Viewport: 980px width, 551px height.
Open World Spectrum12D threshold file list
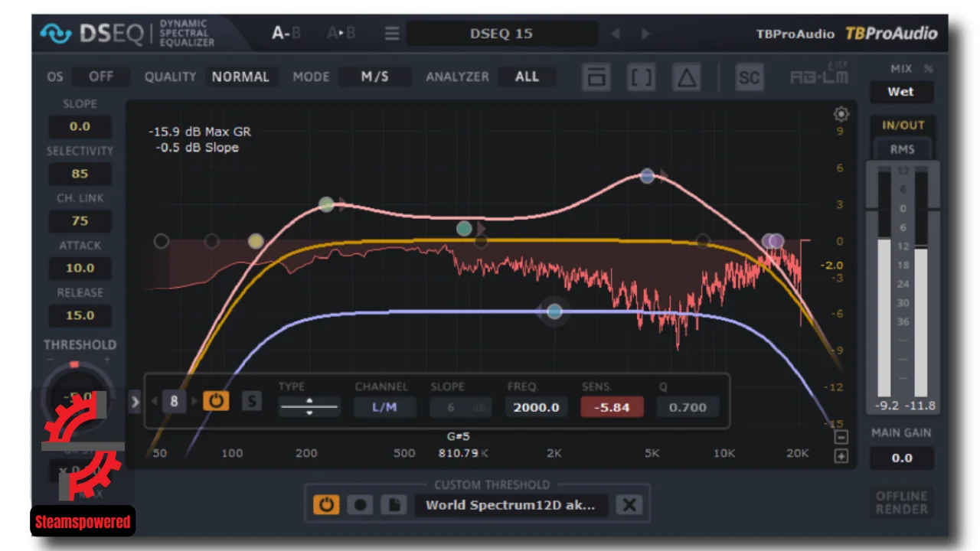click(512, 505)
